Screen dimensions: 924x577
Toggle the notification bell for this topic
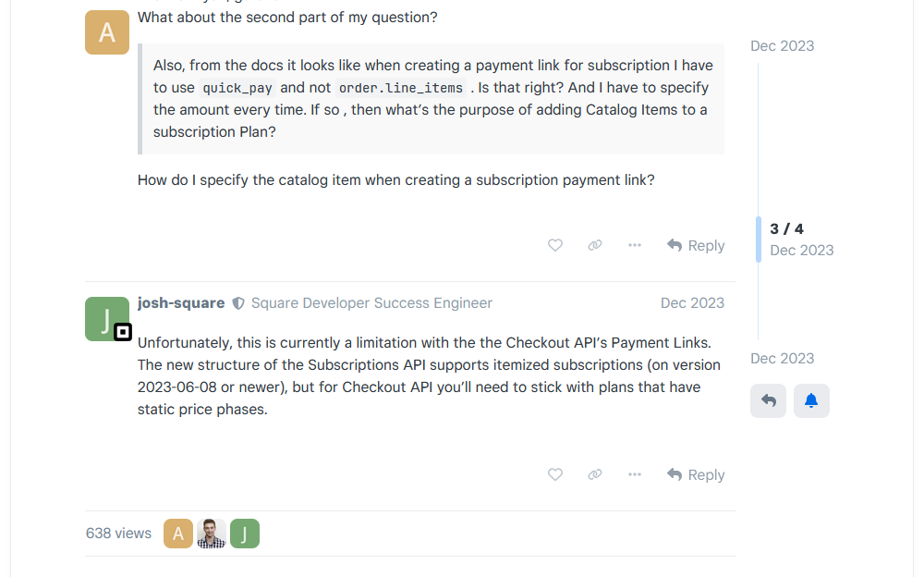click(811, 400)
